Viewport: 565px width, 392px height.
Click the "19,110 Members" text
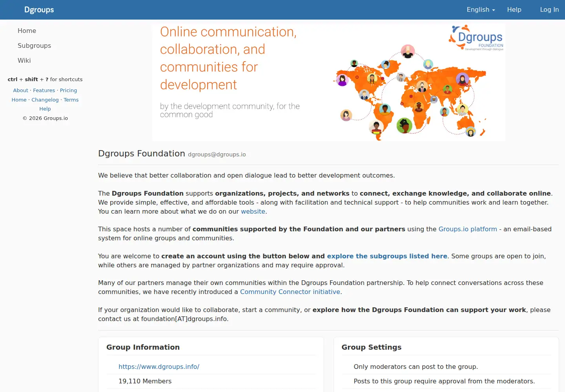tap(145, 381)
